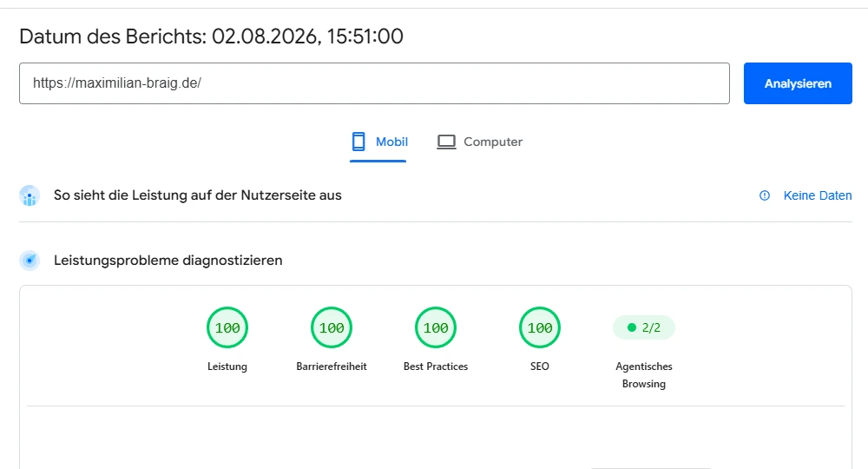This screenshot has height=469, width=868.
Task: Open the Keine Daten link
Action: click(818, 195)
